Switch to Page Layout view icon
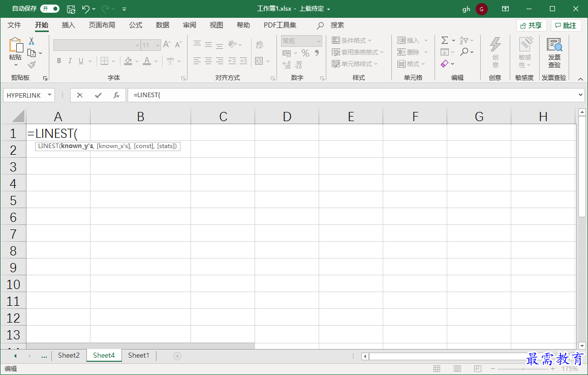Viewport: 588px width, 375px height. coord(457,368)
